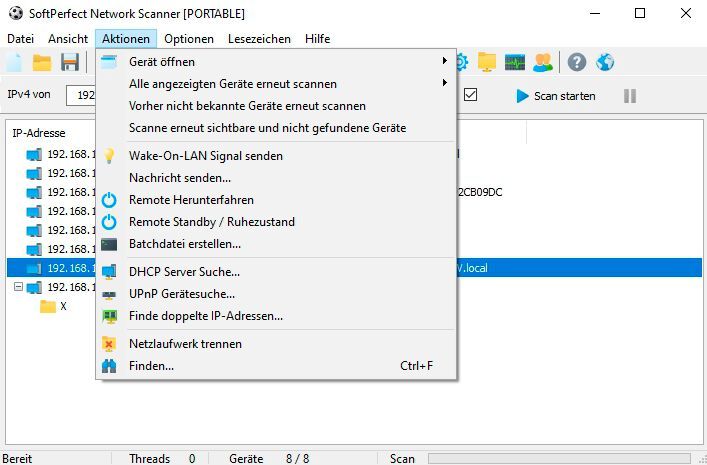Viewport: 707px width, 465px height.
Task: Choose Nachricht senden menu entry
Action: (276, 178)
